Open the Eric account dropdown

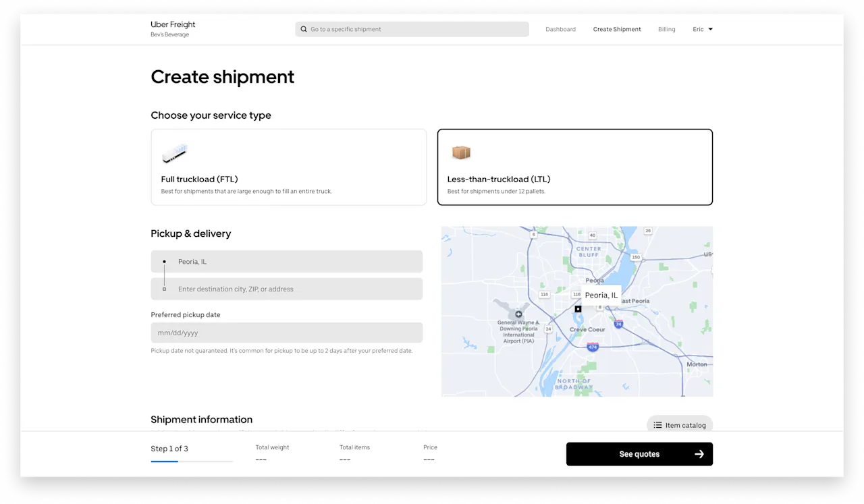coord(703,29)
